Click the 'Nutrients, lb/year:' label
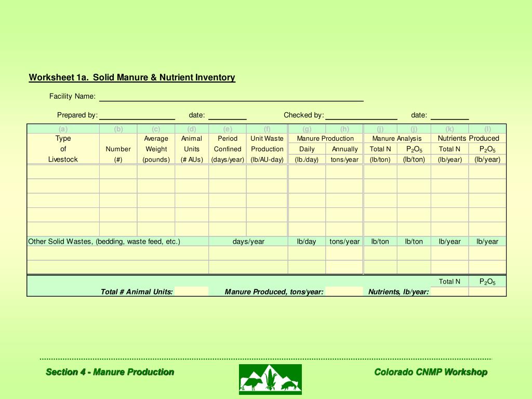 [398, 292]
